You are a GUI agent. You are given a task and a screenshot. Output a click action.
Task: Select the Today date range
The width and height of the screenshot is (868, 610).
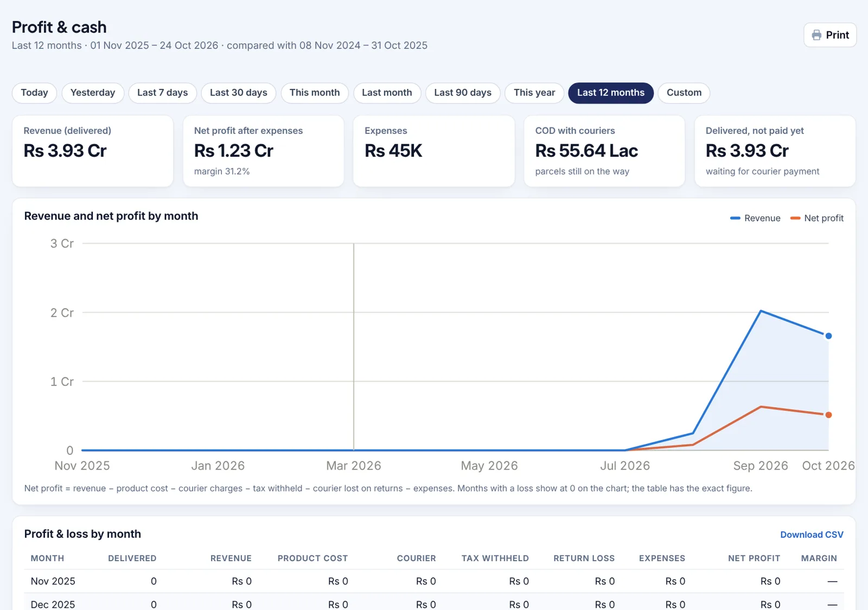(34, 93)
